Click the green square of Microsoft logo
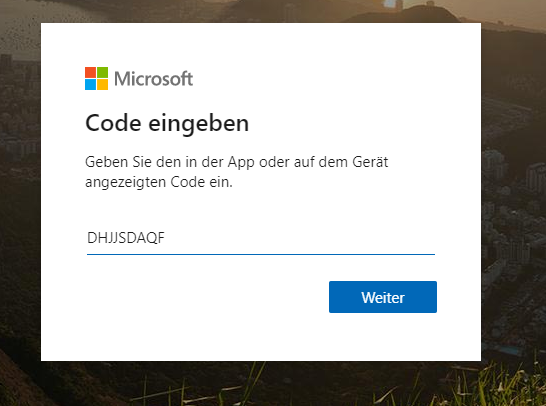This screenshot has width=546, height=406. coord(102,72)
